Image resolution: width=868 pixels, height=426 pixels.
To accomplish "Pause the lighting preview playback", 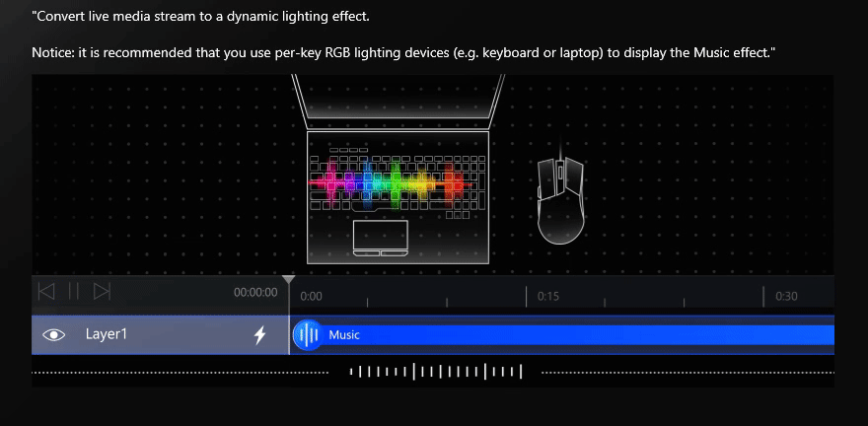I will (x=74, y=291).
